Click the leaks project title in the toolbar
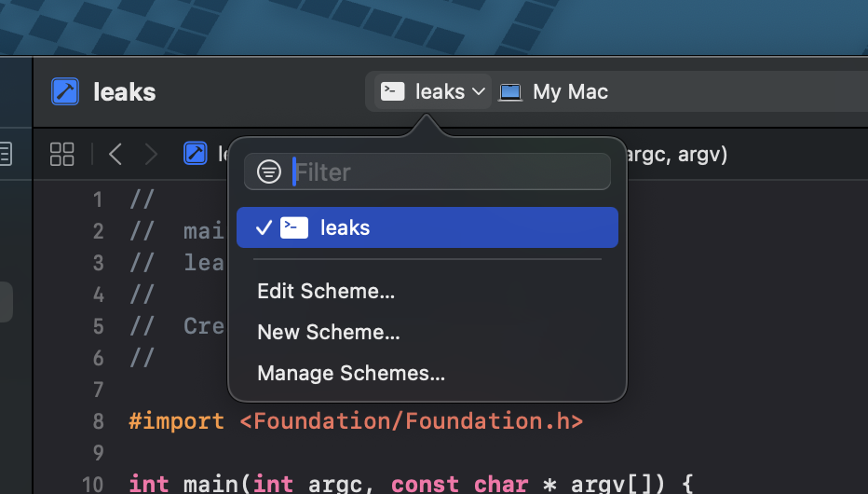The width and height of the screenshot is (868, 494). [x=125, y=92]
